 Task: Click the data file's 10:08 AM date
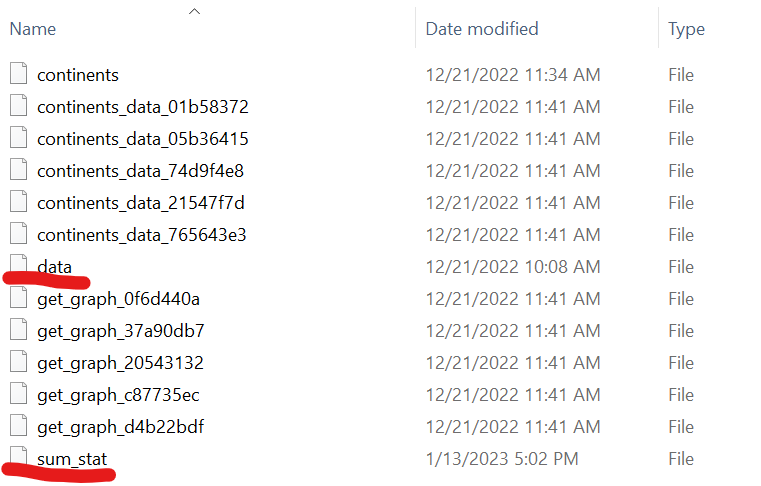coord(513,266)
